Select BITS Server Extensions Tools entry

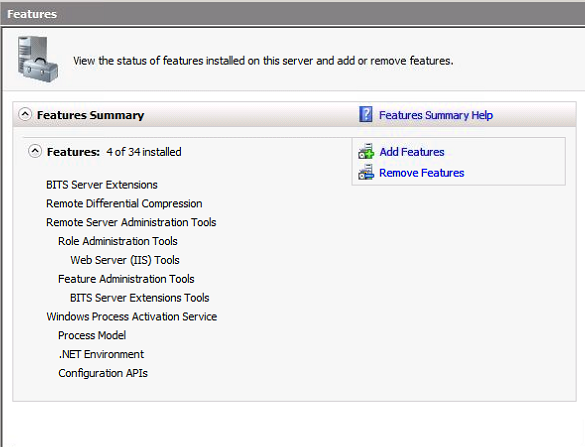tap(140, 298)
